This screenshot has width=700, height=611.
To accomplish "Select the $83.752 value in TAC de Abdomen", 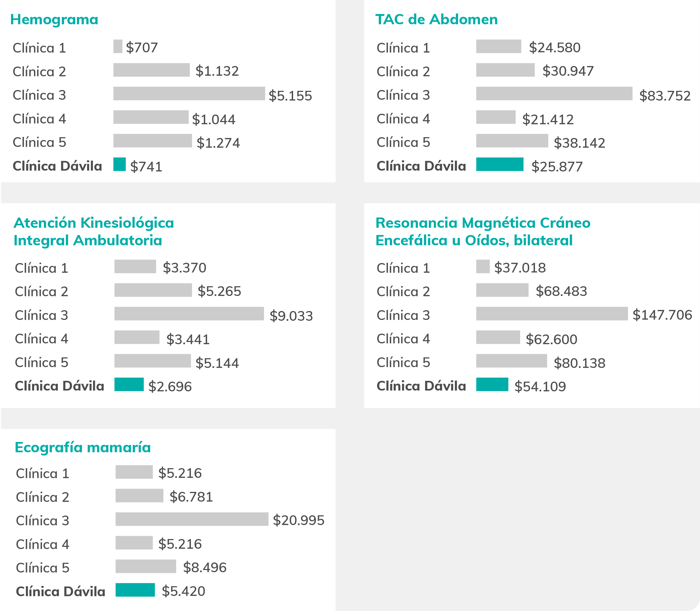I will point(665,96).
